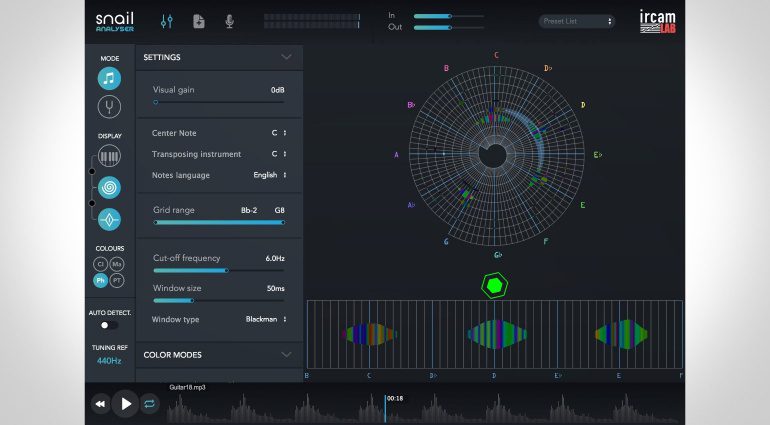Viewport: 770px width, 425px height.
Task: Expand the Color Modes section
Action: click(286, 354)
